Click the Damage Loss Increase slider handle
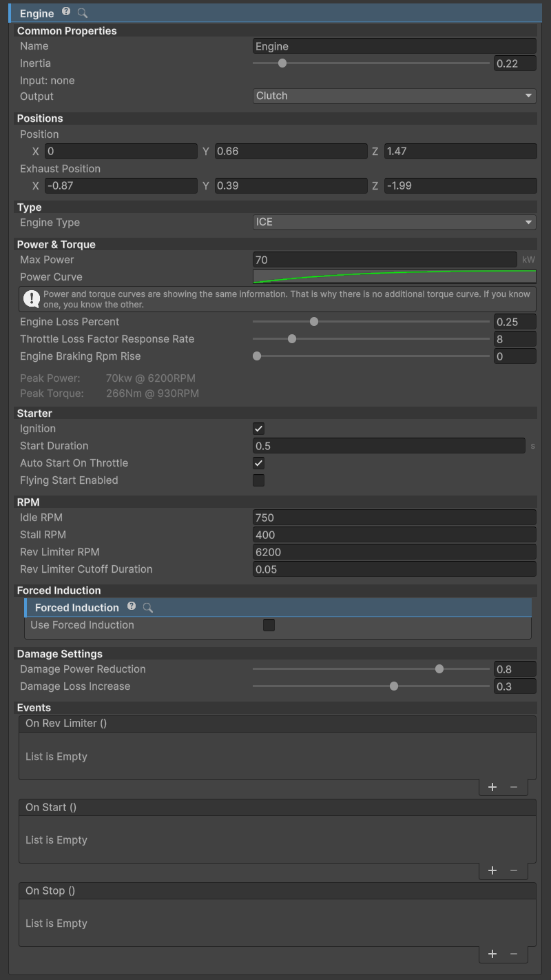The width and height of the screenshot is (551, 980). click(394, 686)
